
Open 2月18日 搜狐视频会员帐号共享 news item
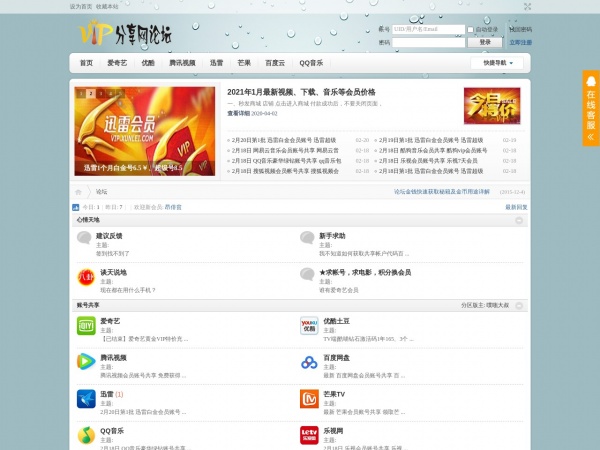pos(285,171)
